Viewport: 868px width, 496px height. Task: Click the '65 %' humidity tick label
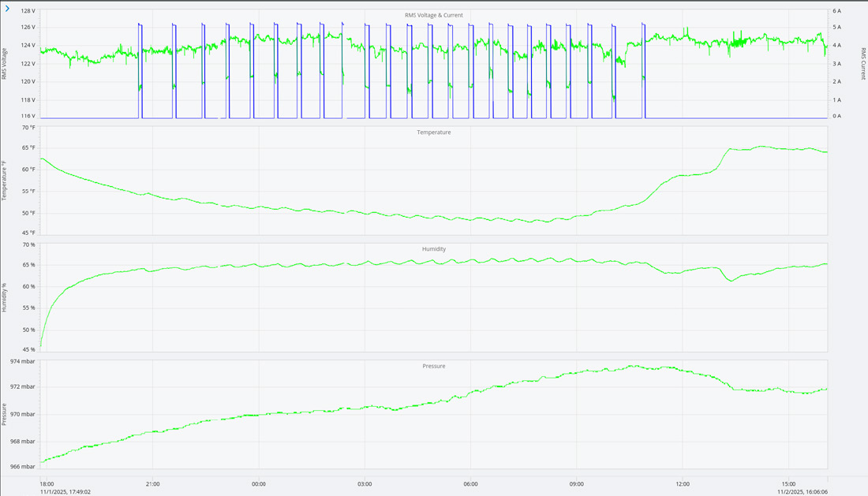click(28, 265)
